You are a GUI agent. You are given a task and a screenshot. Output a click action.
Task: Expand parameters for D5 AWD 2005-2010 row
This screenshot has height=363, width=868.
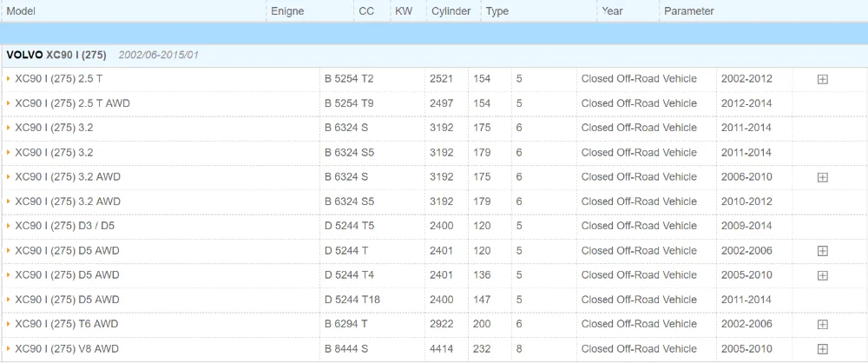click(823, 275)
